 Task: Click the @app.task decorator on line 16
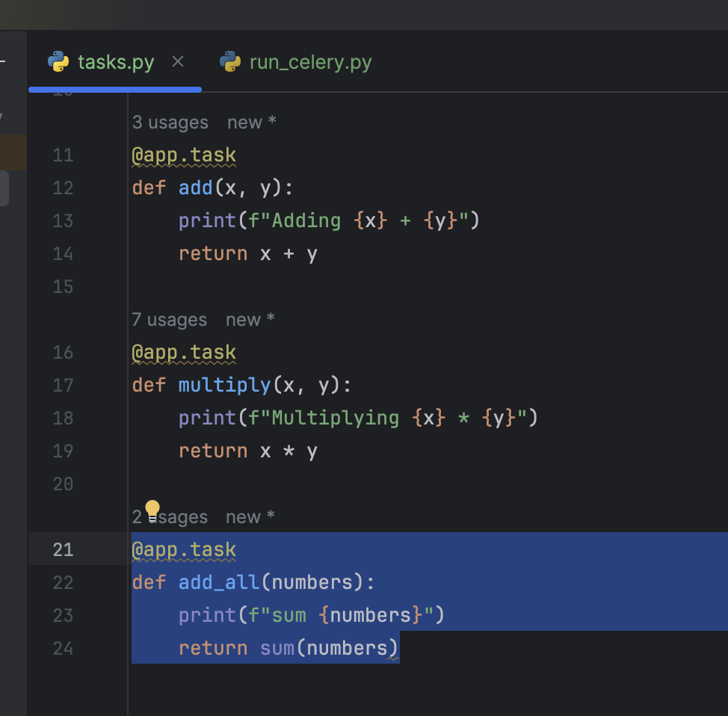pyautogui.click(x=184, y=353)
